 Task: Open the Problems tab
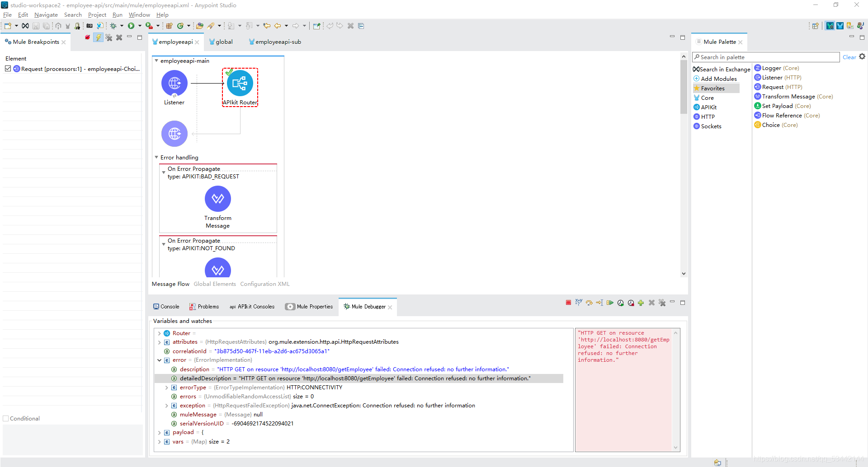(x=204, y=306)
